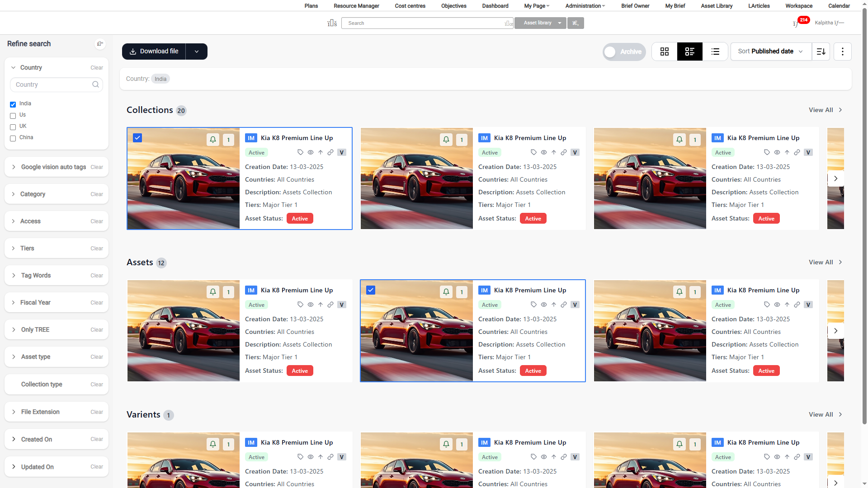Viewport: 868px width, 488px height.
Task: Click the bell icon on first Assets card
Action: (213, 292)
